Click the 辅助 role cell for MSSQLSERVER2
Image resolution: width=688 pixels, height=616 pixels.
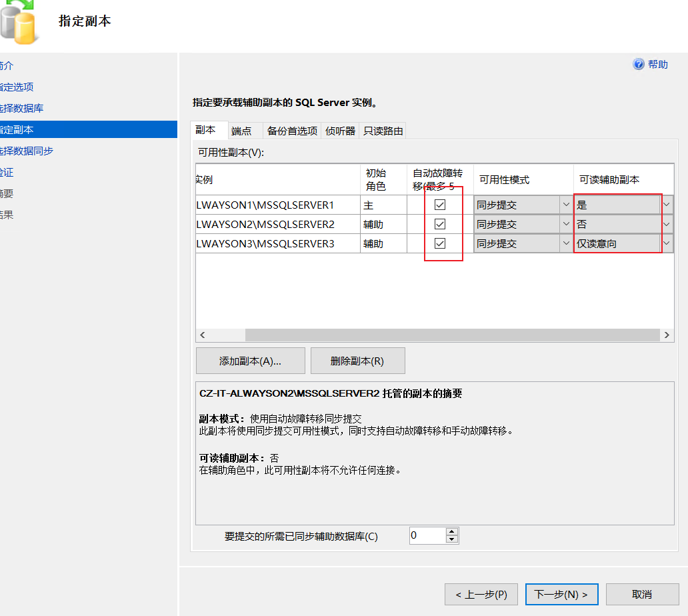coord(383,224)
